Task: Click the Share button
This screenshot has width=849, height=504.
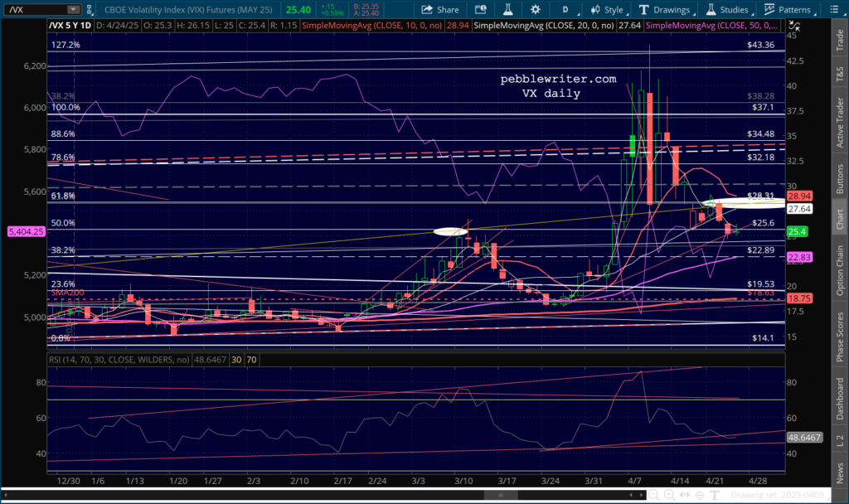Action: (x=439, y=10)
